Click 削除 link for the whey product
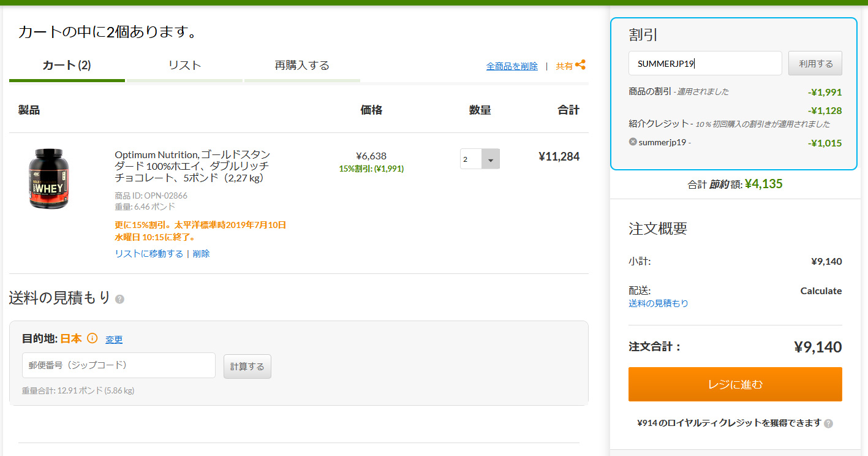 point(201,254)
